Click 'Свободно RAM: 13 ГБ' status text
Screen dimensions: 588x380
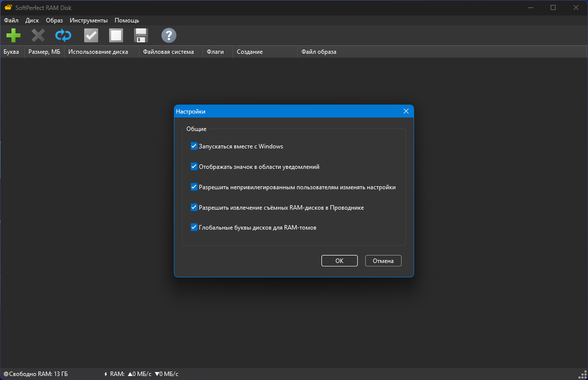38,374
